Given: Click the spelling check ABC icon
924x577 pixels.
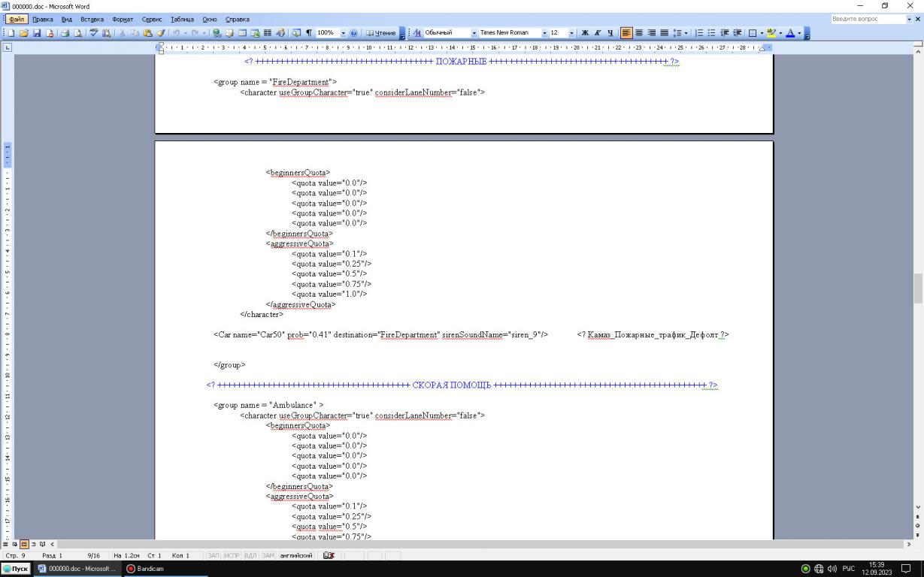Looking at the screenshot, I should click(95, 33).
